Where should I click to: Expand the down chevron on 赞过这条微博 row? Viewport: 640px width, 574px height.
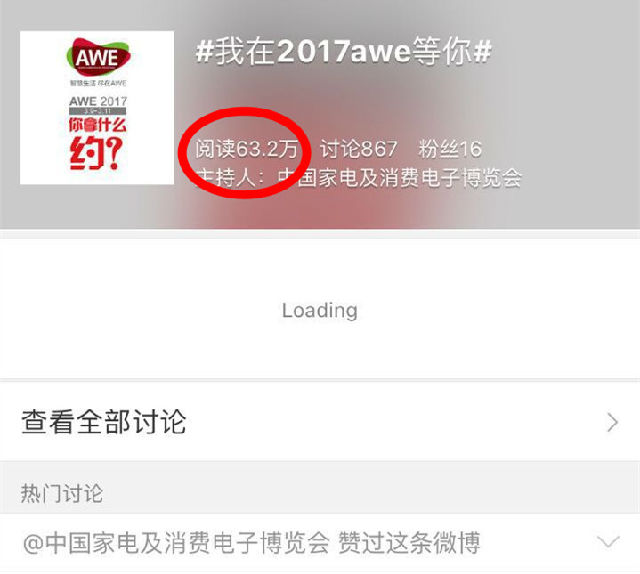click(x=608, y=542)
